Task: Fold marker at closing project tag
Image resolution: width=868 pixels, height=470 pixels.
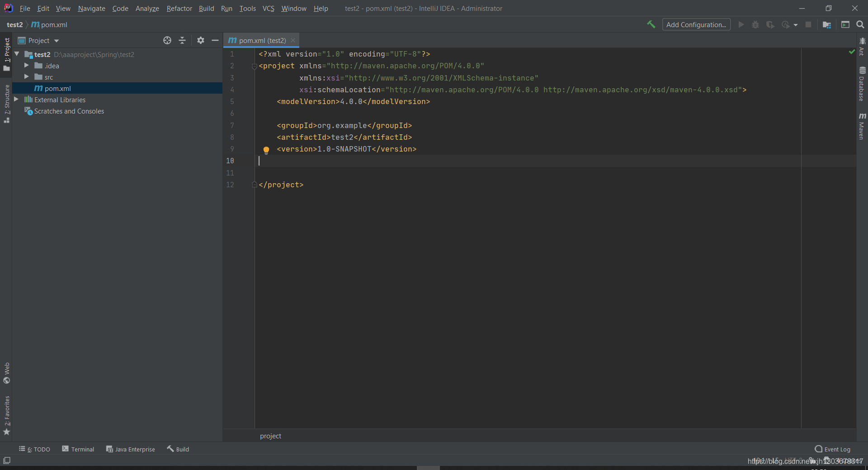Action: pos(255,185)
